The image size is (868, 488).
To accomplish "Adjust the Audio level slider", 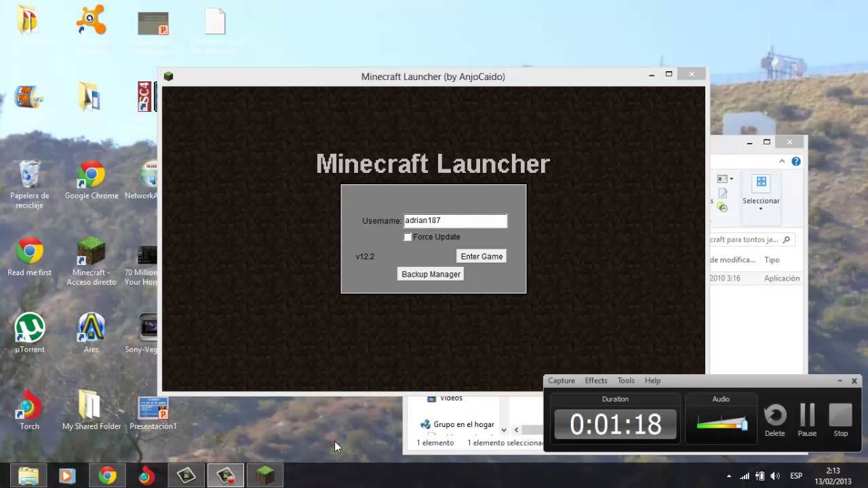I will [745, 424].
